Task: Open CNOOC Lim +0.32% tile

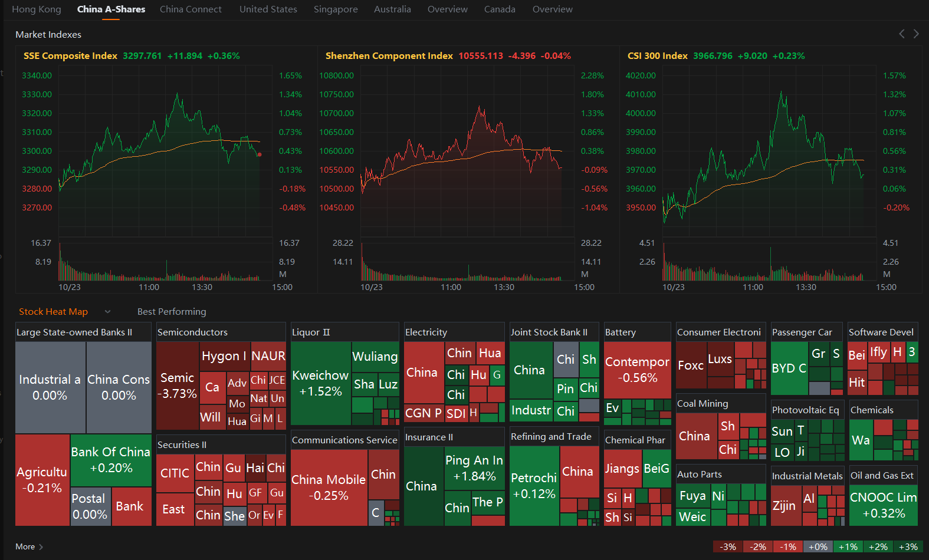Action: pos(884,505)
